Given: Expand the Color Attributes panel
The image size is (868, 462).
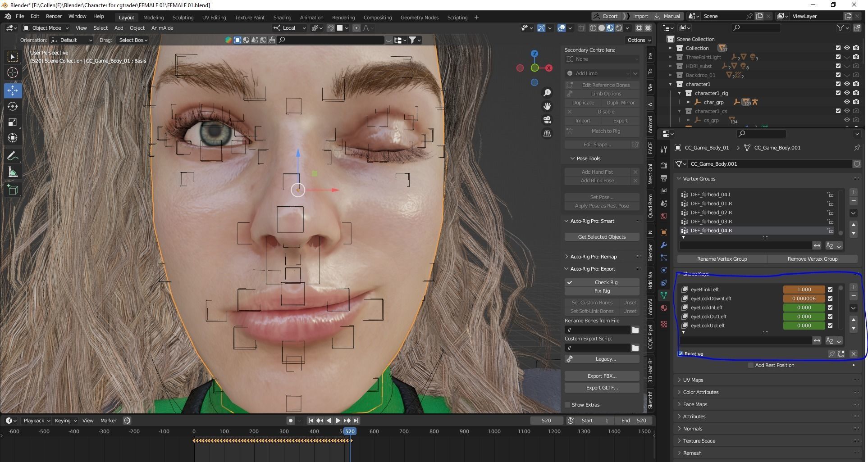Looking at the screenshot, I should click(x=700, y=392).
